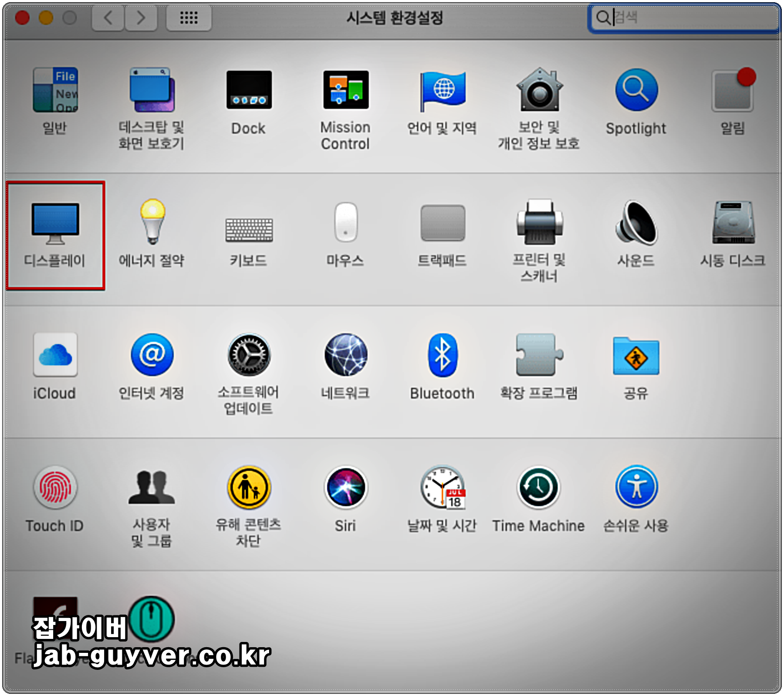Open 인터넷 계정 @ icon
784x696 pixels.
152,355
